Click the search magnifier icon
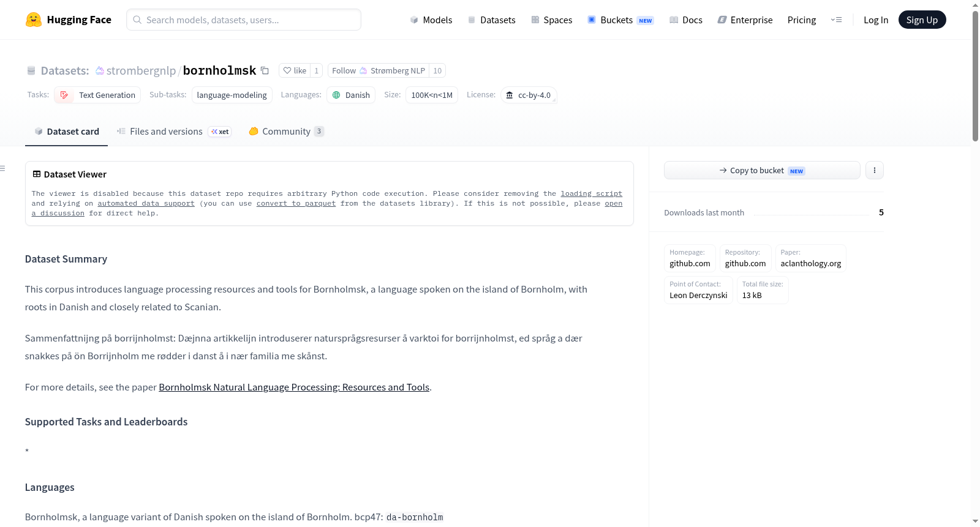 [x=137, y=20]
